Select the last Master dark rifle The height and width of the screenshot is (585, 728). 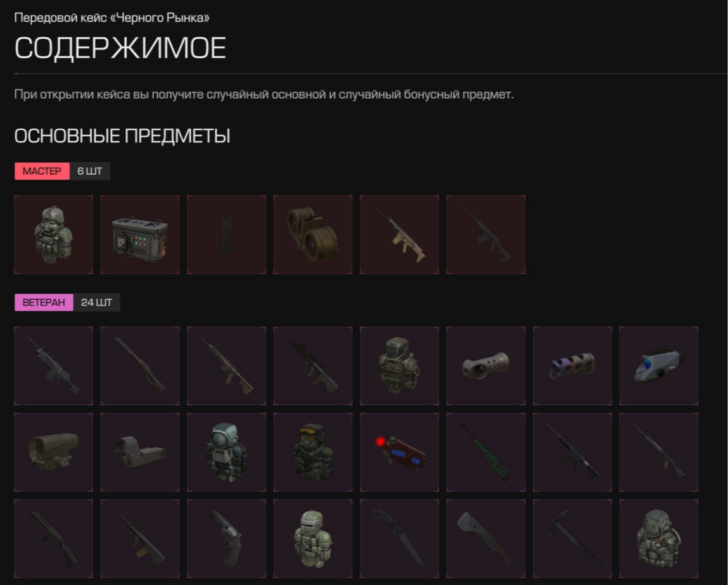coord(486,235)
